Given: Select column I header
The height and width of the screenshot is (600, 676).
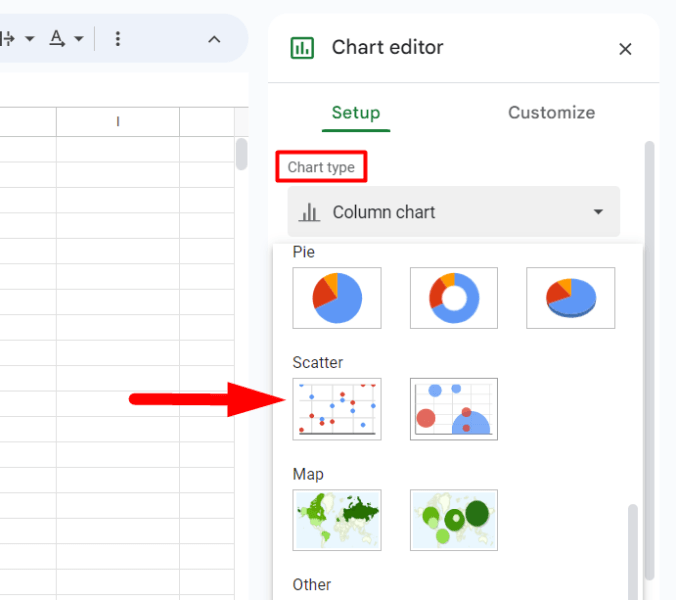Looking at the screenshot, I should click(118, 122).
